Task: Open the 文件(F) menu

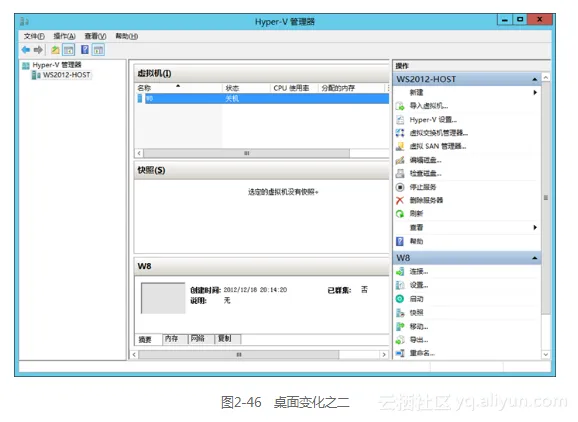Action: pyautogui.click(x=34, y=36)
